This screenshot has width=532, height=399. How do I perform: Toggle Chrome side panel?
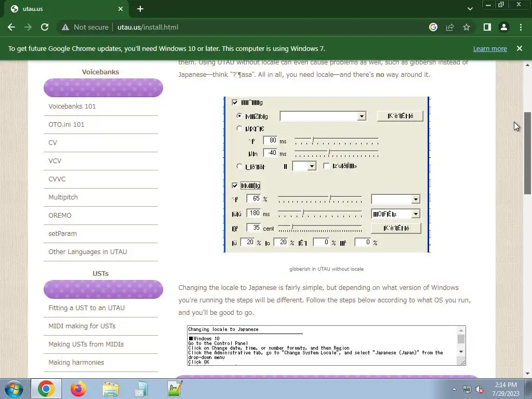pos(487,27)
